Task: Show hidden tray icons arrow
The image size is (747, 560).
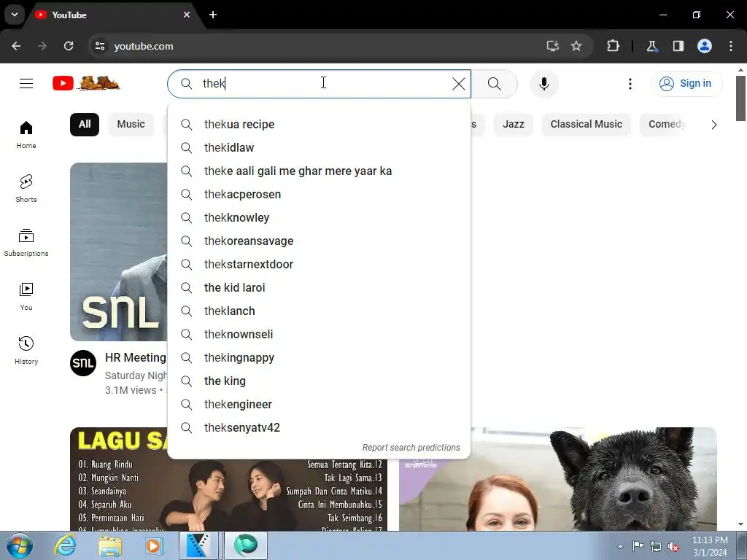Action: tap(620, 546)
